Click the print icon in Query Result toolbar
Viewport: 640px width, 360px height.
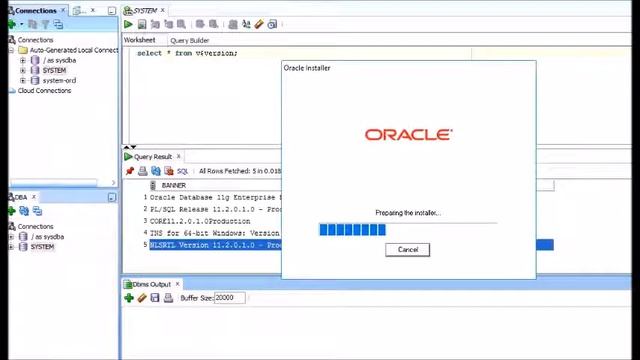pos(142,171)
